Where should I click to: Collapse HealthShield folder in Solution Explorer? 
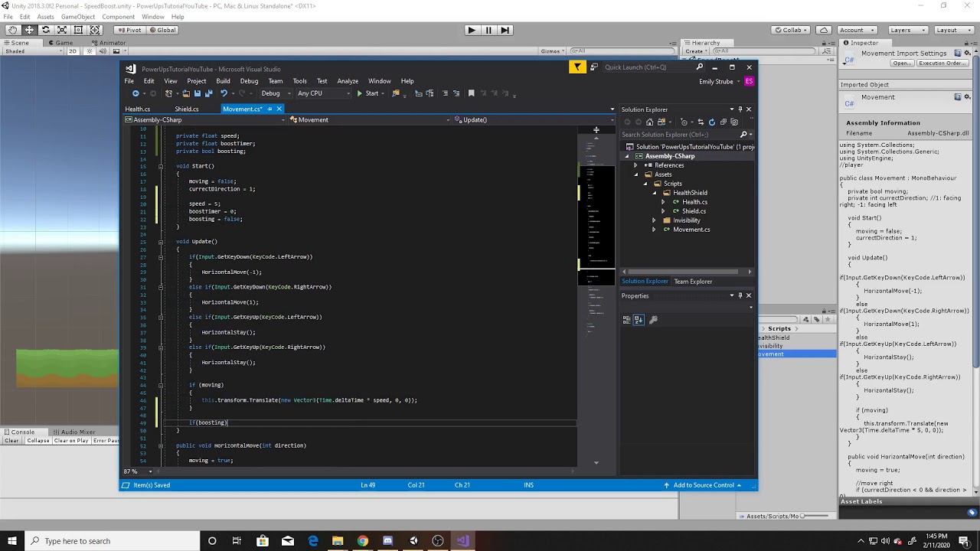pos(655,193)
